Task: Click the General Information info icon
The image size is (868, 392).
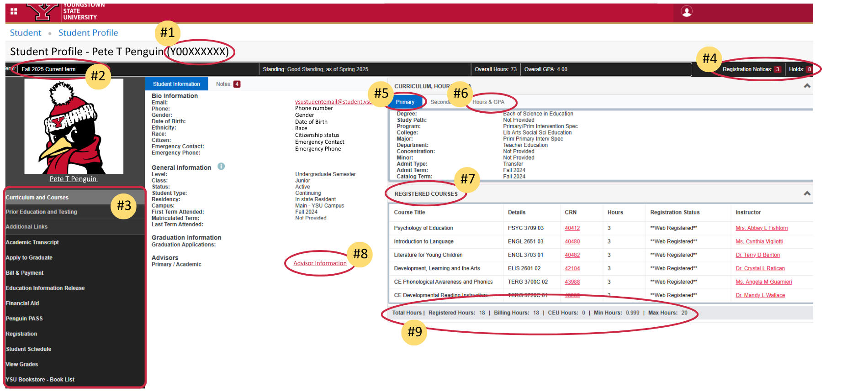Action: [221, 167]
